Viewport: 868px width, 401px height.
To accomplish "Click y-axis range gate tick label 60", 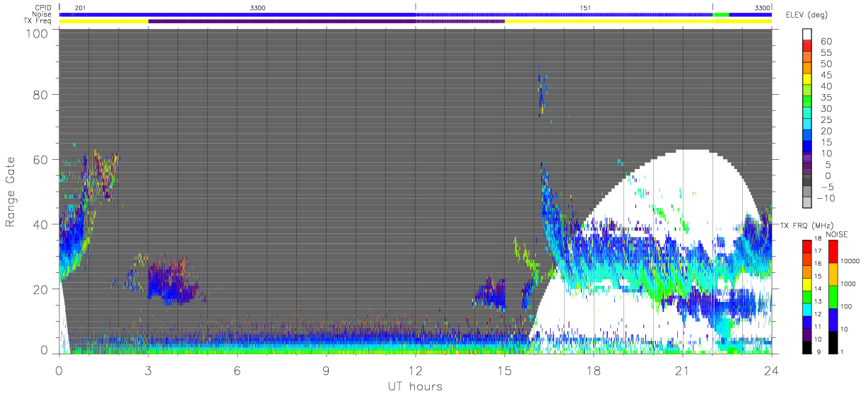I will point(39,160).
